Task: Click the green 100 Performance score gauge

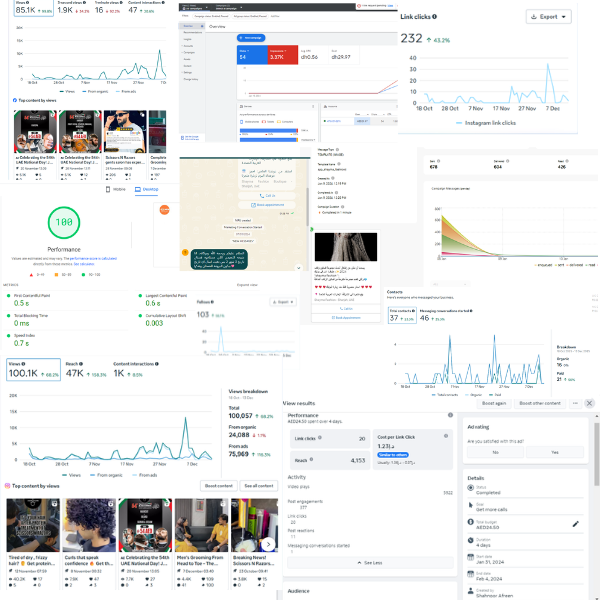Action: [64, 222]
